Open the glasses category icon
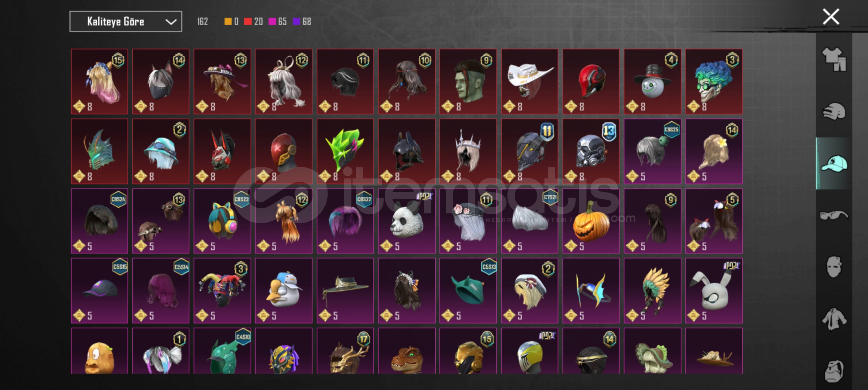The width and height of the screenshot is (868, 390). (834, 216)
